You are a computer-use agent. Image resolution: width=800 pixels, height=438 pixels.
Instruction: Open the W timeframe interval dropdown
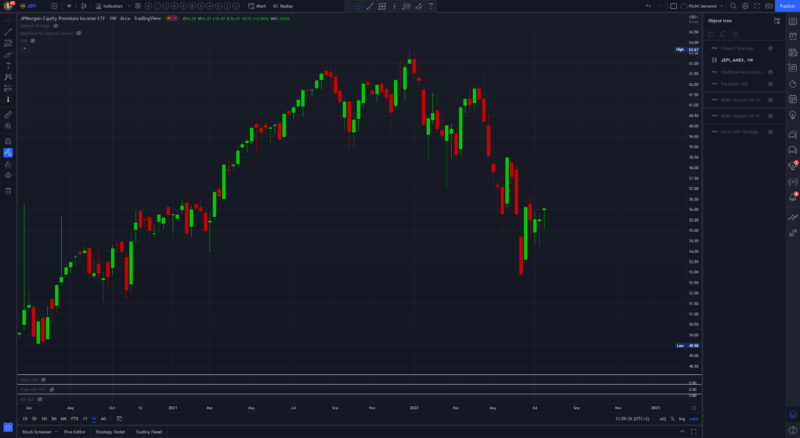pos(69,6)
